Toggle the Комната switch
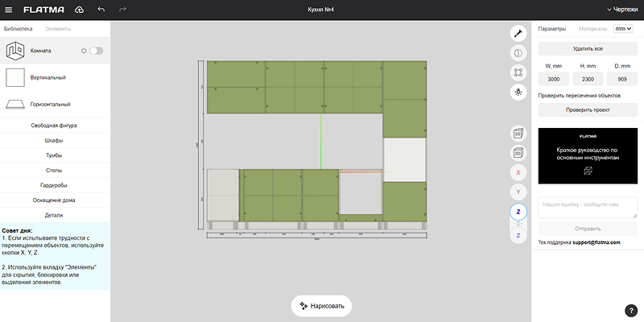644x322 pixels. [x=97, y=51]
